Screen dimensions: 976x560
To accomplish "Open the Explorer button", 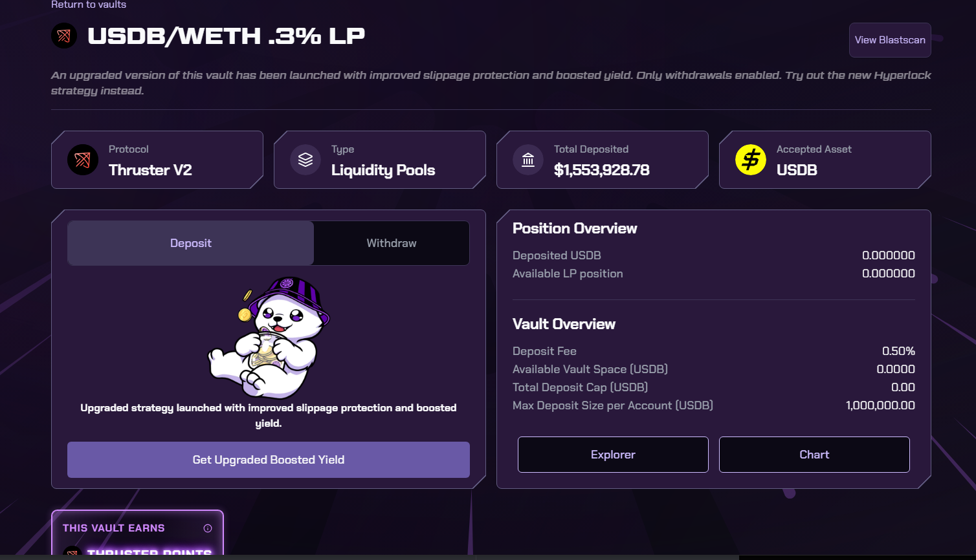I will pyautogui.click(x=613, y=455).
